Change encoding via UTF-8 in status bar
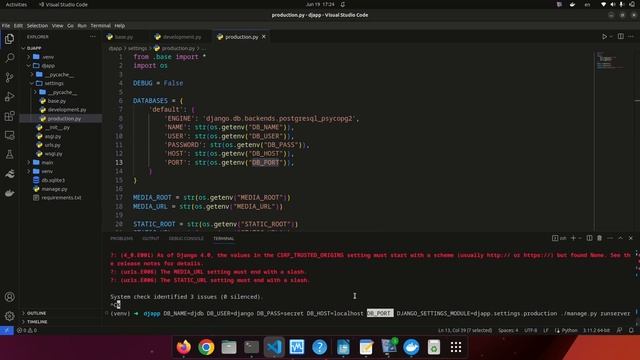Screen dimensions: 640x360 tap(531, 330)
